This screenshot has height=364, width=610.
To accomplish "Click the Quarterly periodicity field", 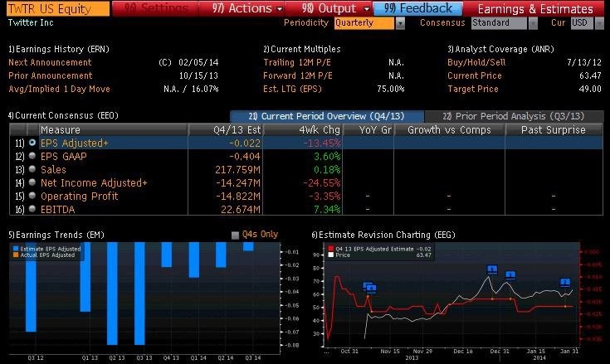I will pyautogui.click(x=364, y=23).
